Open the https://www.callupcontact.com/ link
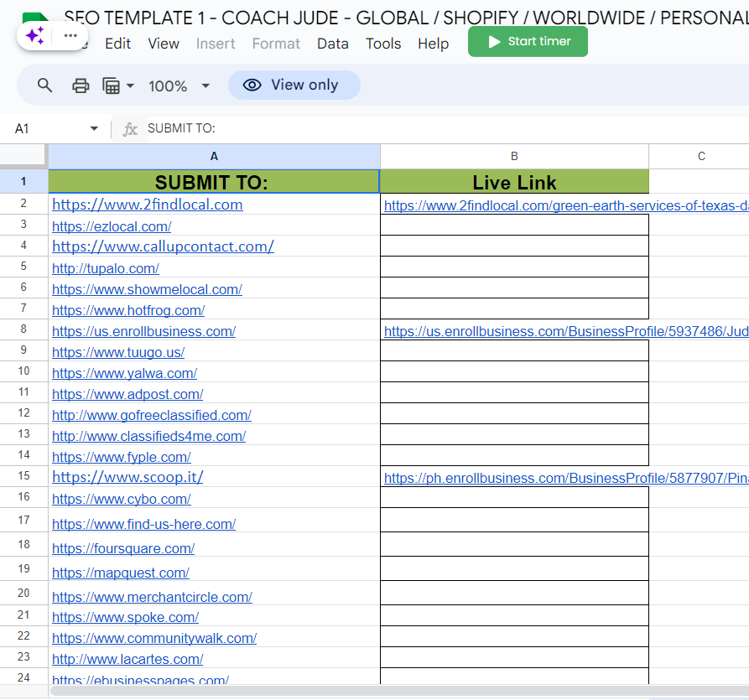Screen dimensions: 749x700 pos(163,246)
